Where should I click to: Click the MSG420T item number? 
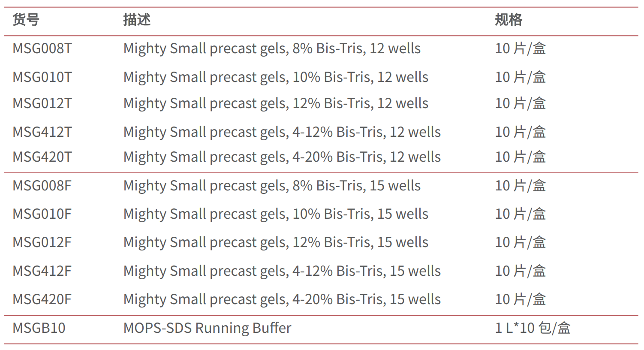[x=42, y=157]
